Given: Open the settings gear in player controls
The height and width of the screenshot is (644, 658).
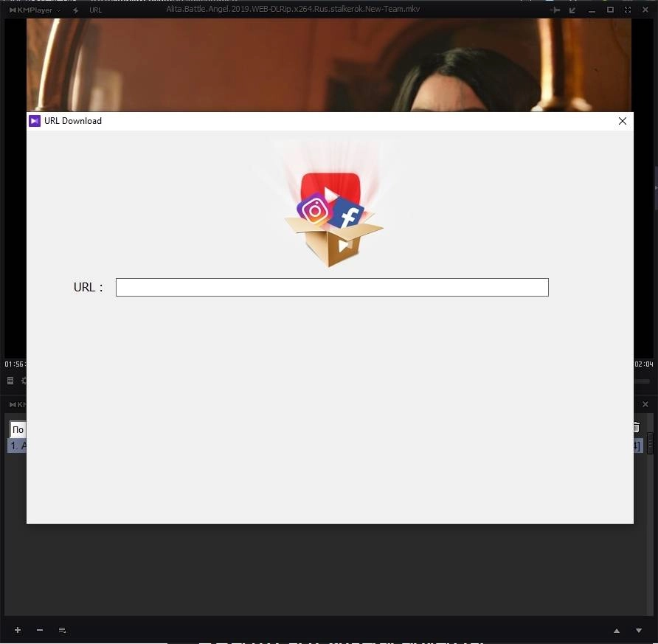Looking at the screenshot, I should [24, 381].
